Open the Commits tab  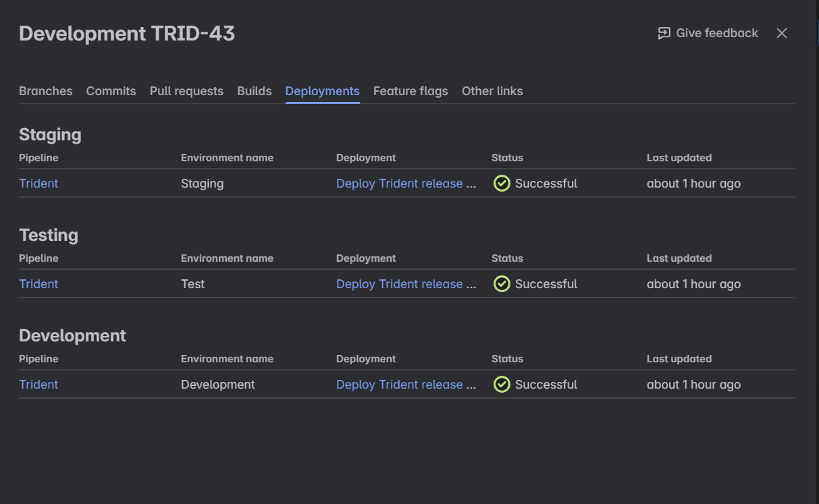[111, 90]
